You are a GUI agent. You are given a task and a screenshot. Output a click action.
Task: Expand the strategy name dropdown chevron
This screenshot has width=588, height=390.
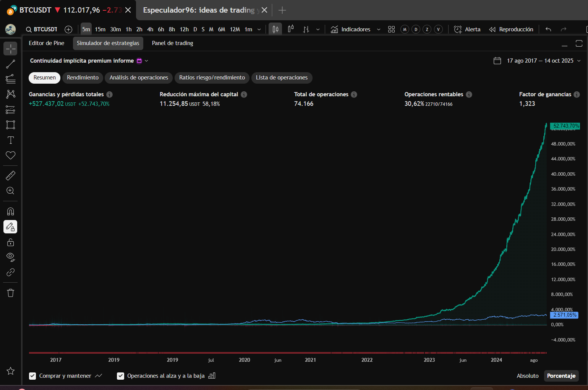click(146, 61)
